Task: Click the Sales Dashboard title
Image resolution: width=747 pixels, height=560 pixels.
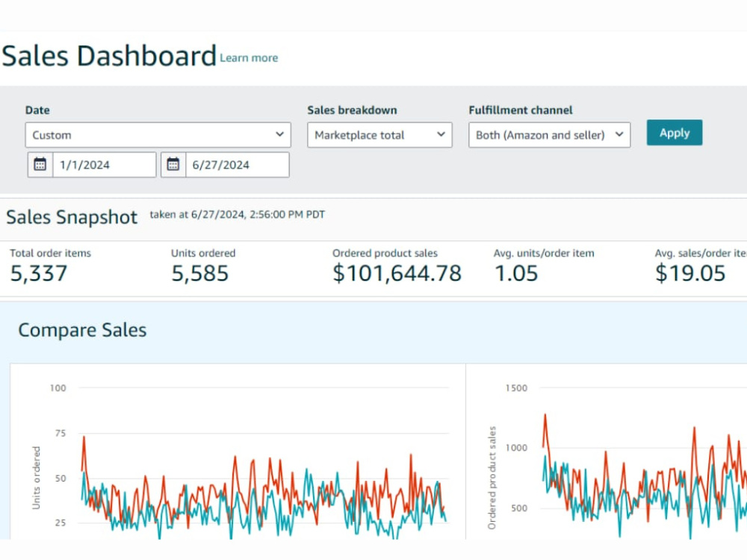Action: [x=109, y=56]
